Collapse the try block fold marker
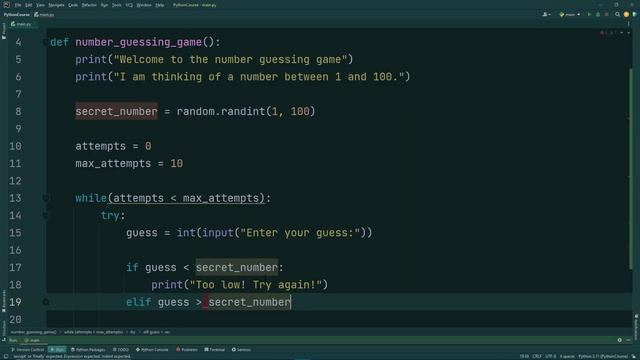 coord(45,216)
